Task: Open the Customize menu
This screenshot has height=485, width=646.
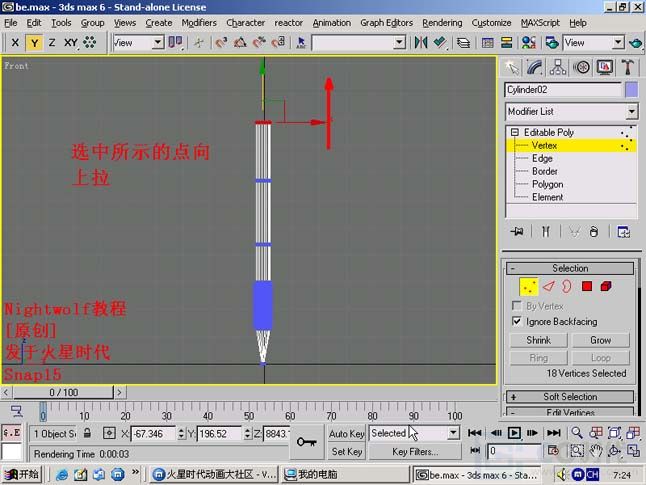Action: click(x=491, y=23)
